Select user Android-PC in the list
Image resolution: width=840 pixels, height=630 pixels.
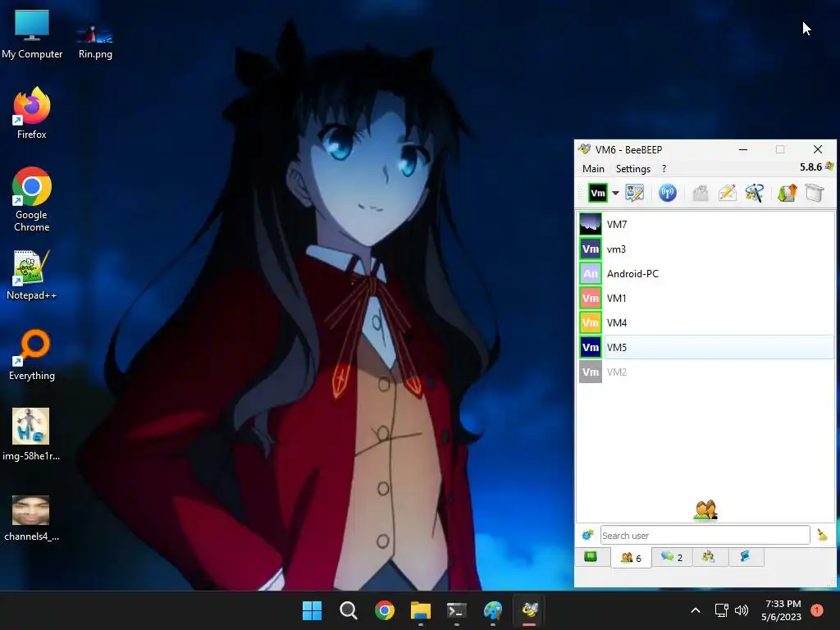tap(705, 274)
